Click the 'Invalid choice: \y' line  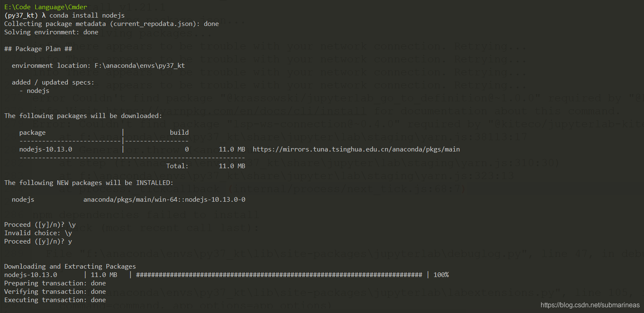point(38,233)
